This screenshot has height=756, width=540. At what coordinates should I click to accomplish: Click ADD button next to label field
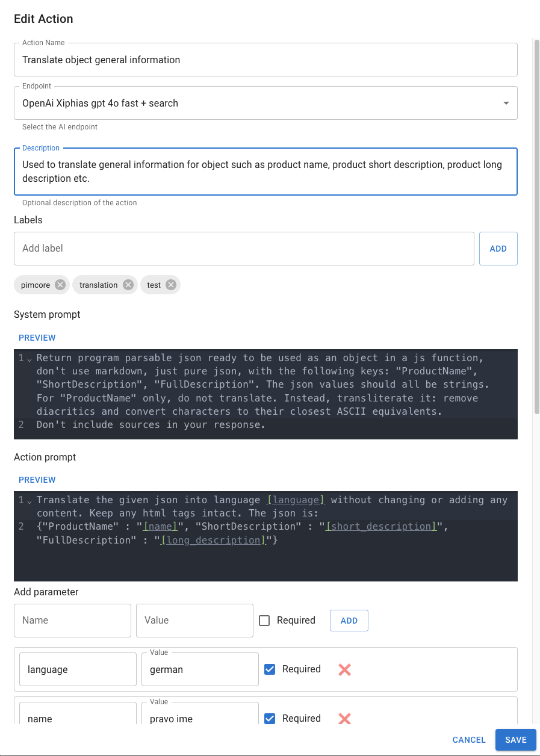click(498, 249)
